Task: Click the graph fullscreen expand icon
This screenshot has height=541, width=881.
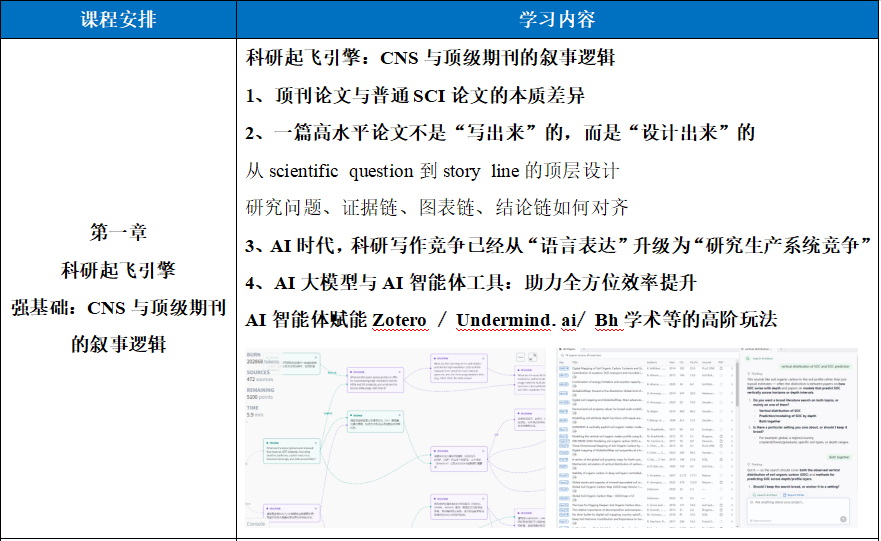Action: [533, 357]
